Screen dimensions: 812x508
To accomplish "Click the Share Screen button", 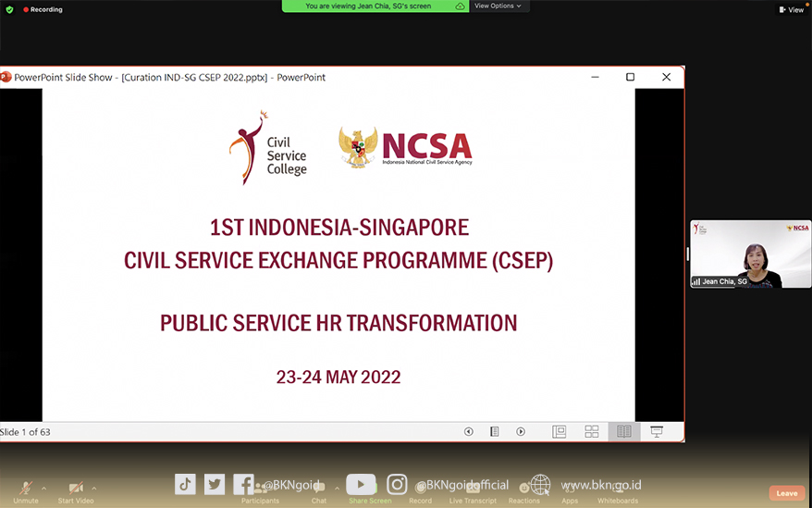I will pos(369,489).
